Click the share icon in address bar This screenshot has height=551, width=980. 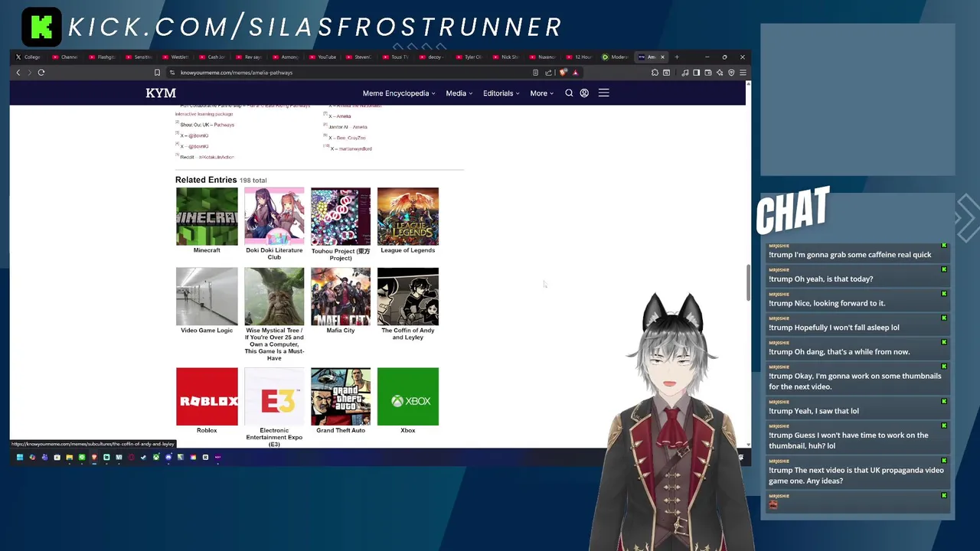click(548, 73)
